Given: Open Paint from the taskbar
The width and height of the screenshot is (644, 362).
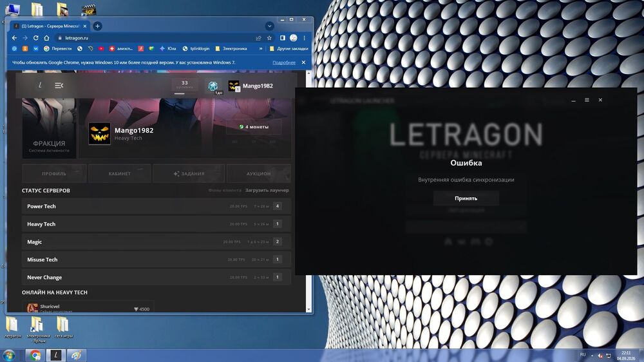Looking at the screenshot, I should [77, 355].
